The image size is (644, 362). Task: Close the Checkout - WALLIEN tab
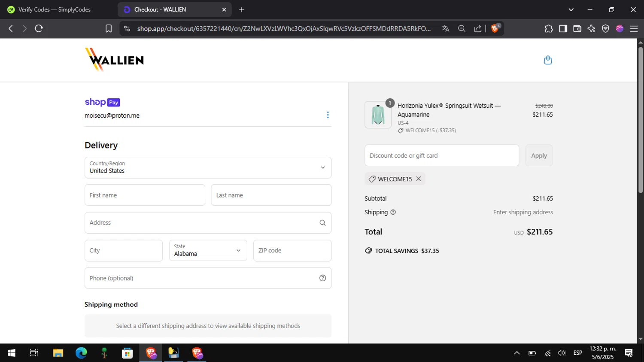pyautogui.click(x=224, y=9)
